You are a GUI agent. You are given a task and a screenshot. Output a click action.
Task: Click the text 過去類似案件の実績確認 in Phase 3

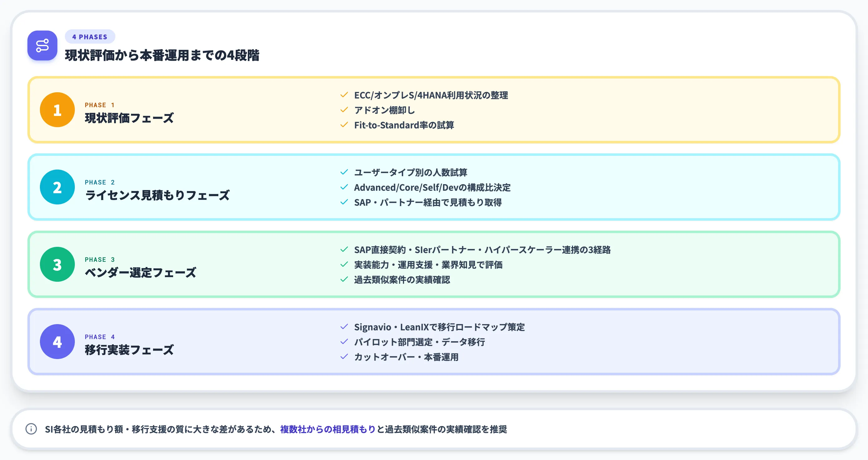(402, 280)
